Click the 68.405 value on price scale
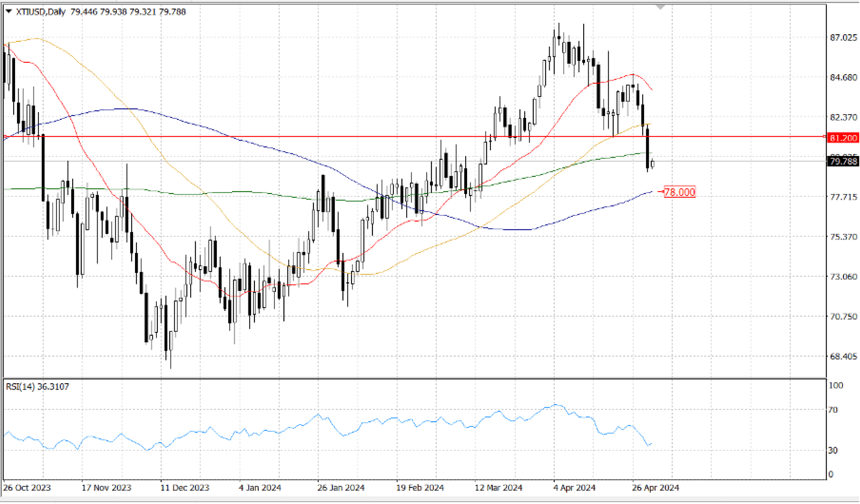860x504 pixels. click(x=843, y=356)
